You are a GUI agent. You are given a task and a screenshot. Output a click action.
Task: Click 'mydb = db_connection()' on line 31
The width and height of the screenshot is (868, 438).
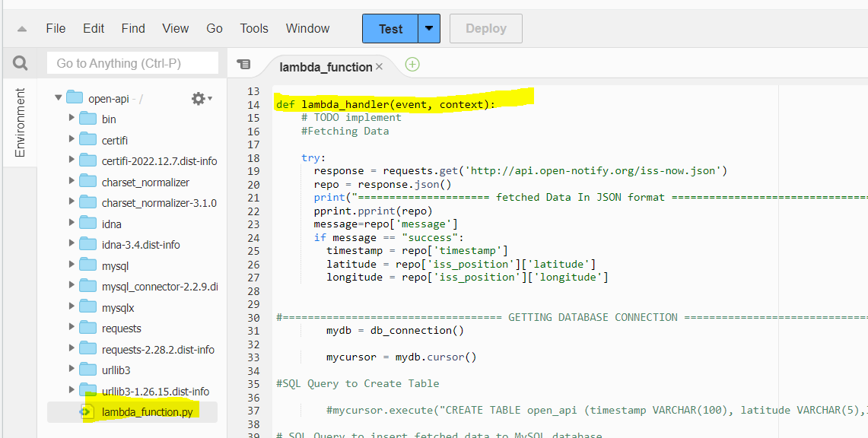click(396, 331)
